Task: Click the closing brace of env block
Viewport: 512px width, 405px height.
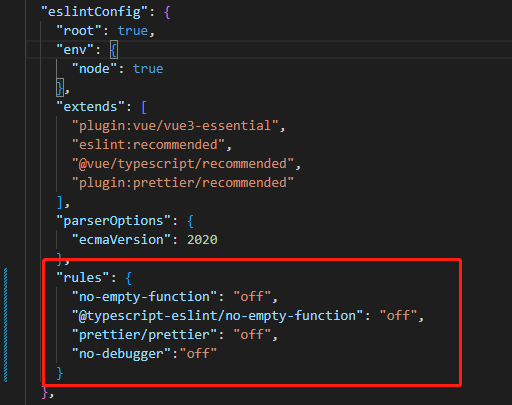Action: coord(60,88)
